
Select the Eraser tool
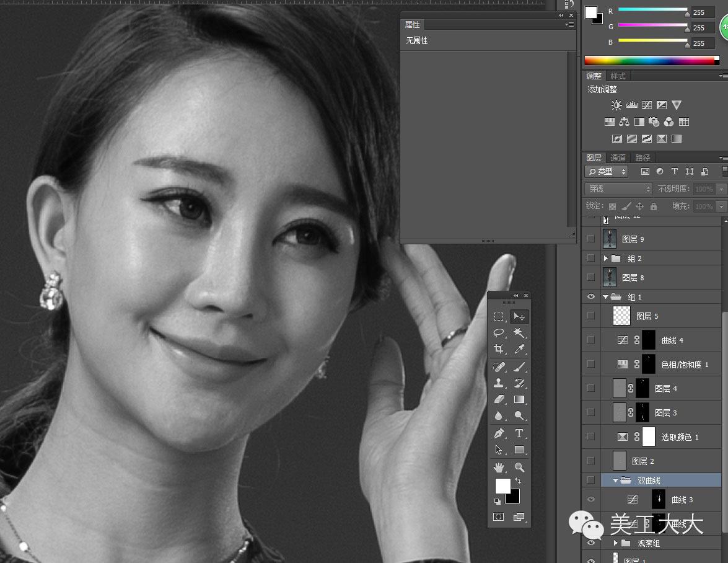[499, 399]
